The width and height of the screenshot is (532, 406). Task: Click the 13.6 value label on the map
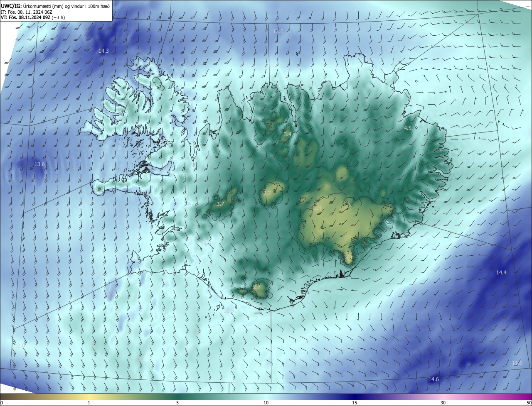pos(39,164)
